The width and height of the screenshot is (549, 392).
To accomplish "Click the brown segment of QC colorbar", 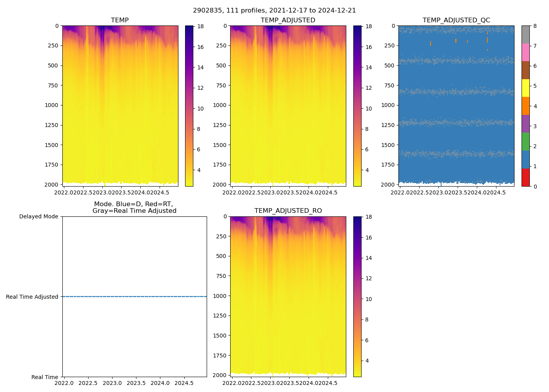I will coord(525,70).
